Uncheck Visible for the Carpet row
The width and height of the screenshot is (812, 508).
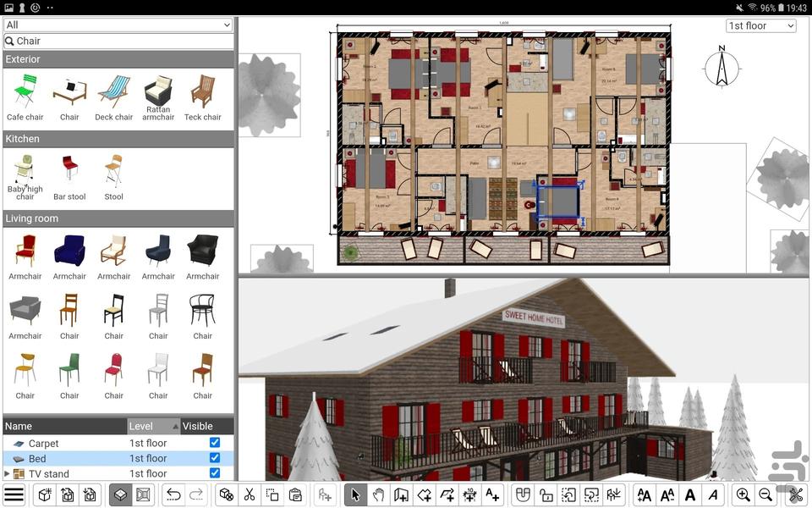215,443
